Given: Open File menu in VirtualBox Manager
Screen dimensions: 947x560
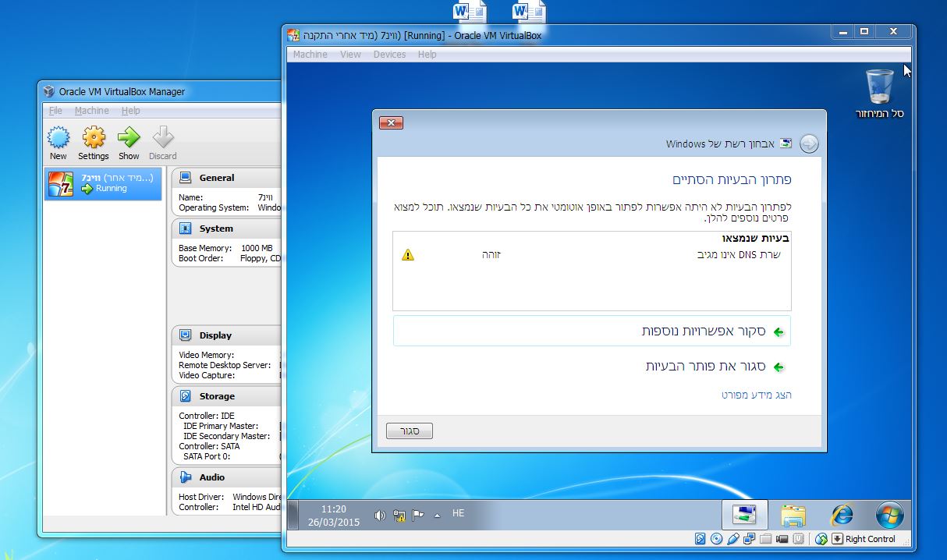Looking at the screenshot, I should click(x=55, y=111).
